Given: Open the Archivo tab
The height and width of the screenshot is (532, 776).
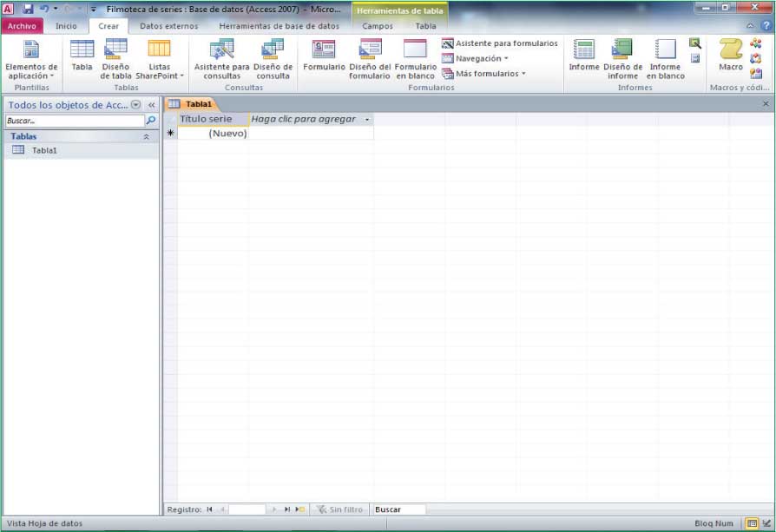Looking at the screenshot, I should point(22,26).
